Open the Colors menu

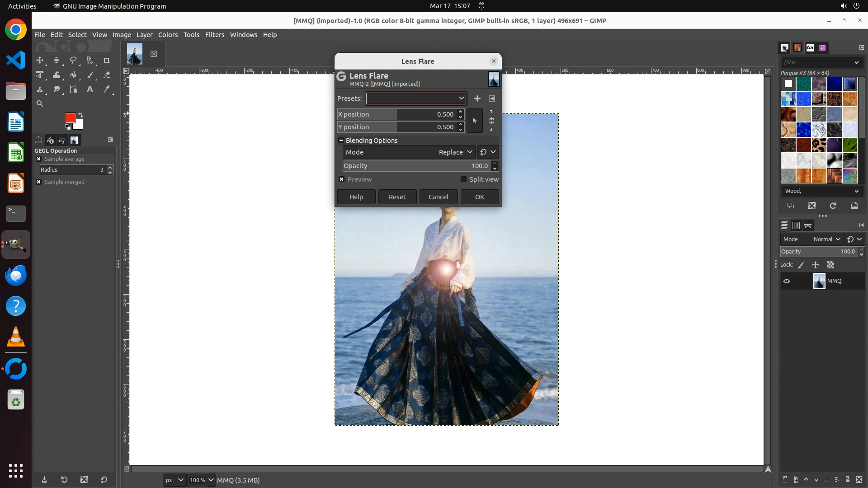(x=168, y=35)
